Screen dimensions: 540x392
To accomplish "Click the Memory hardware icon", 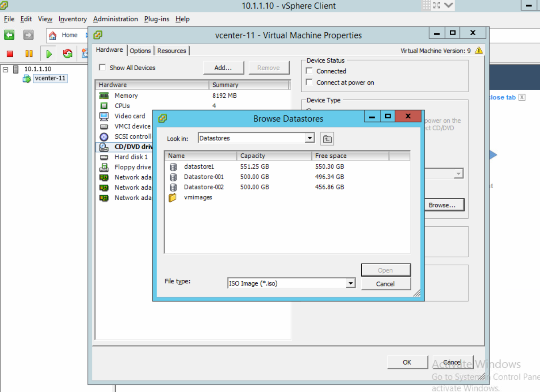I will point(104,95).
